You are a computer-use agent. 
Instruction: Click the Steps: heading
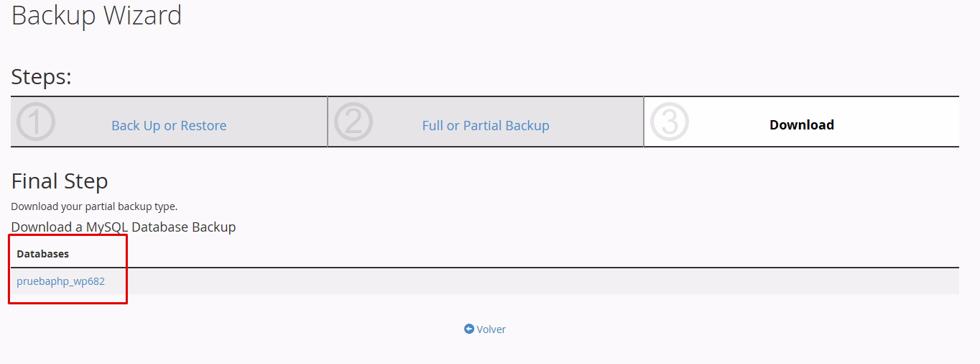[42, 77]
